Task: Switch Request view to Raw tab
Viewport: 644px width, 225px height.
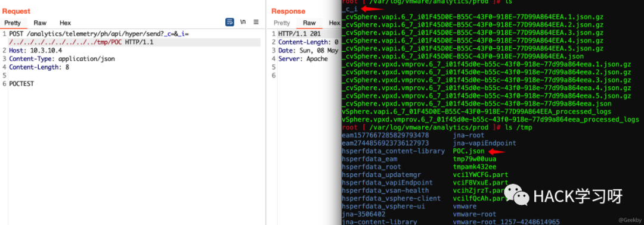Action: [x=41, y=23]
